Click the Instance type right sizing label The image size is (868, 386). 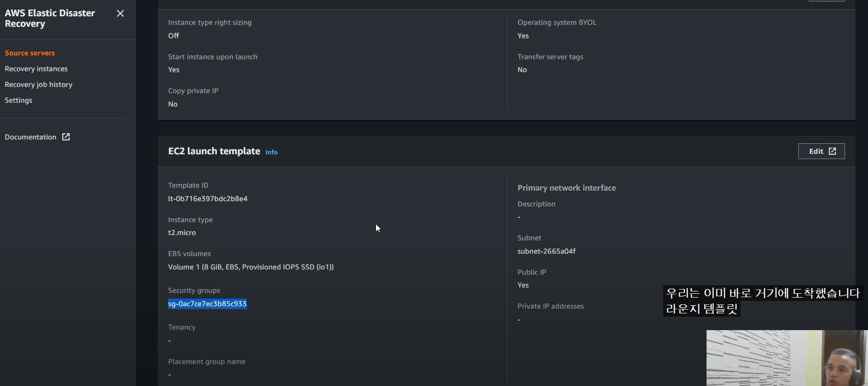(x=210, y=22)
